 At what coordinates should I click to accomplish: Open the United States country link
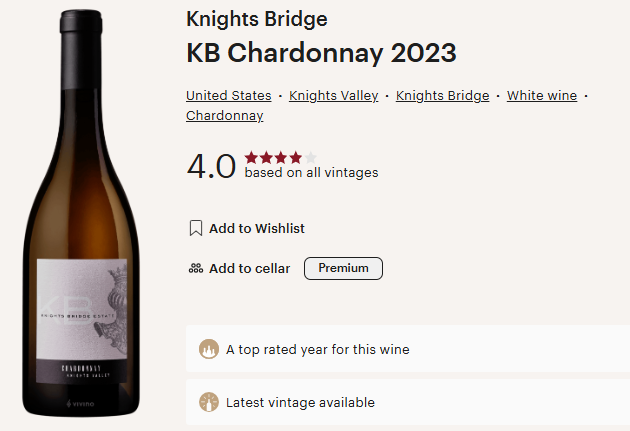click(x=228, y=96)
